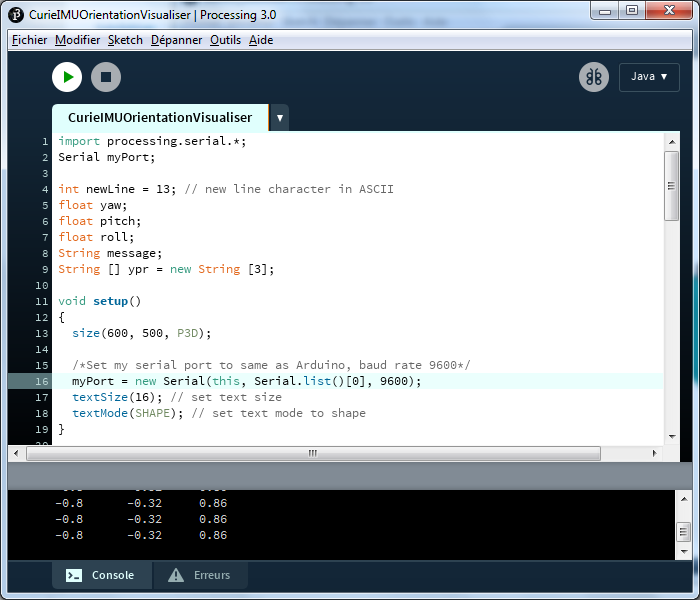Open the Dépanner menu
The image size is (700, 600).
coord(176,40)
